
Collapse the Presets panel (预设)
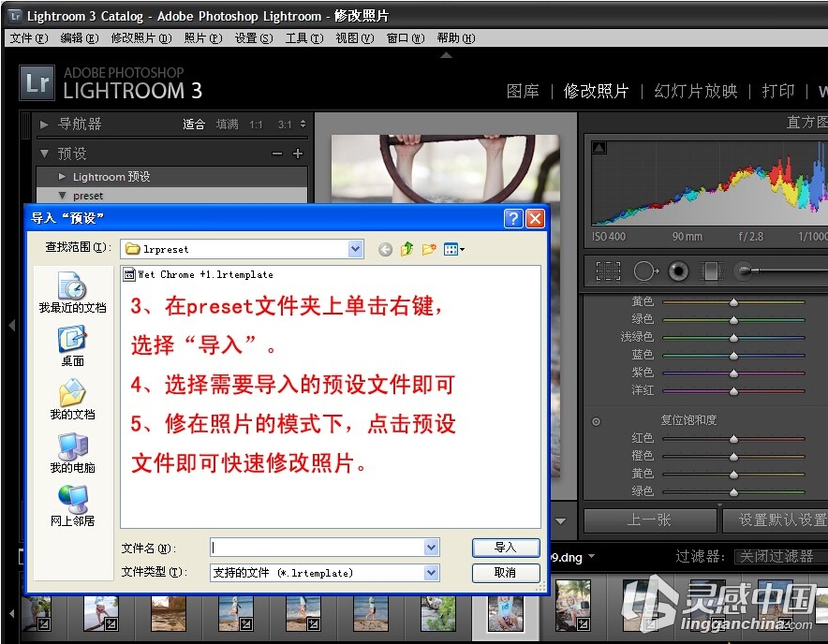[44, 154]
